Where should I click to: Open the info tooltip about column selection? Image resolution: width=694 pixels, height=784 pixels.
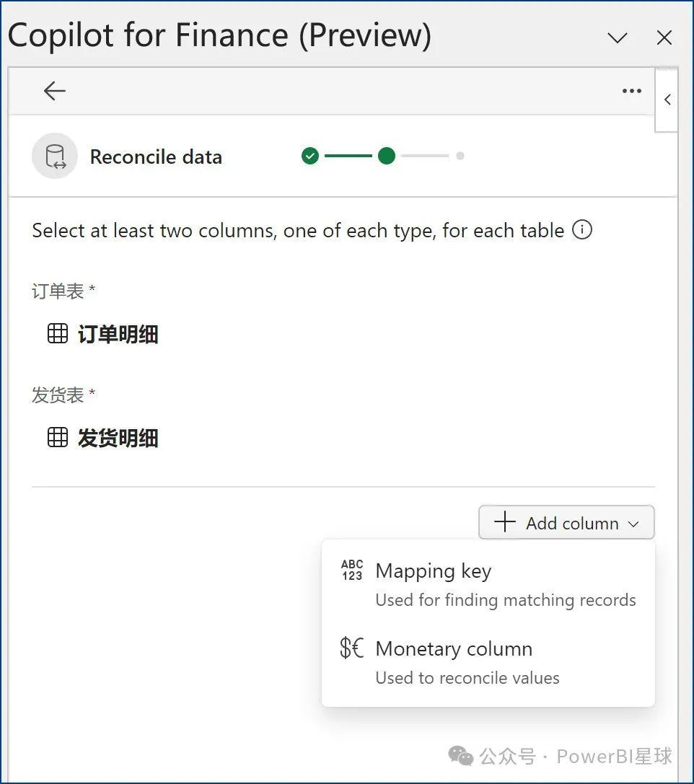[x=583, y=229]
